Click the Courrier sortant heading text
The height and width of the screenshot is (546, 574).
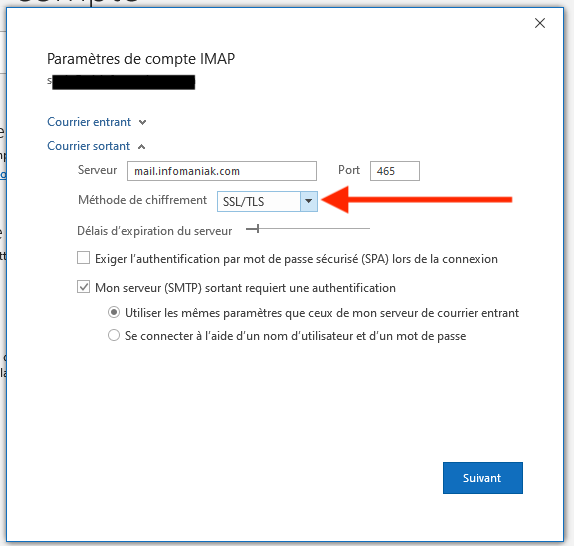[89, 146]
